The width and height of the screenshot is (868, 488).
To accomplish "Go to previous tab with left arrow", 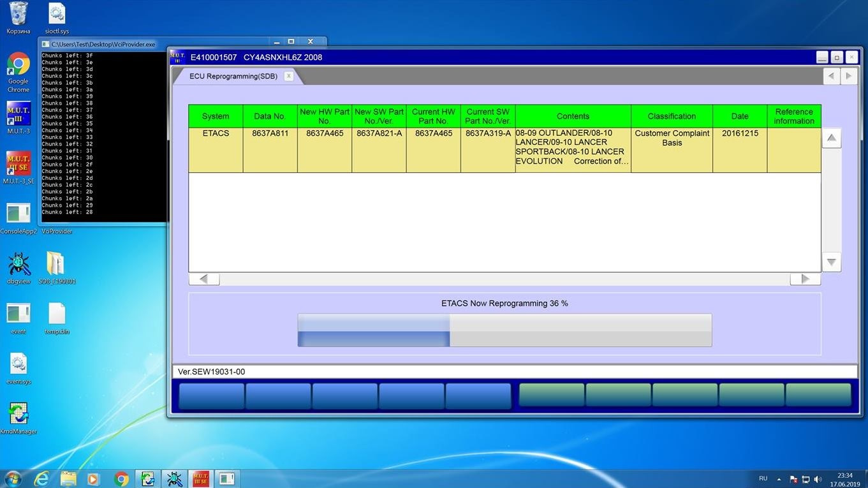I will (831, 76).
